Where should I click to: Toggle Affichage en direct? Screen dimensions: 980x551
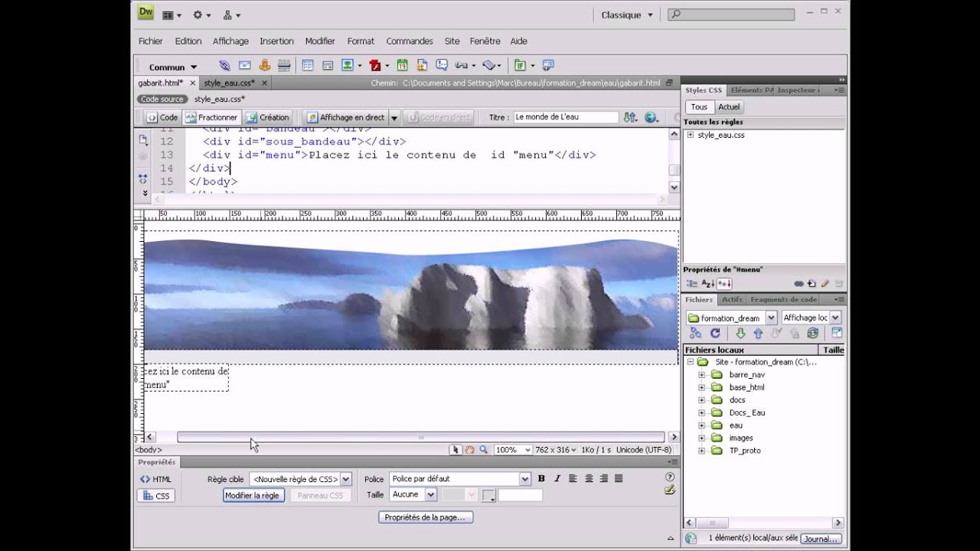[x=345, y=117]
